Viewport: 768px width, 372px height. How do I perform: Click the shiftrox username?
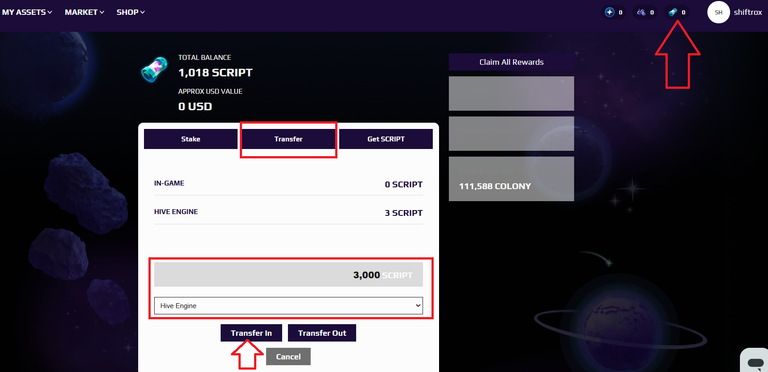[748, 12]
